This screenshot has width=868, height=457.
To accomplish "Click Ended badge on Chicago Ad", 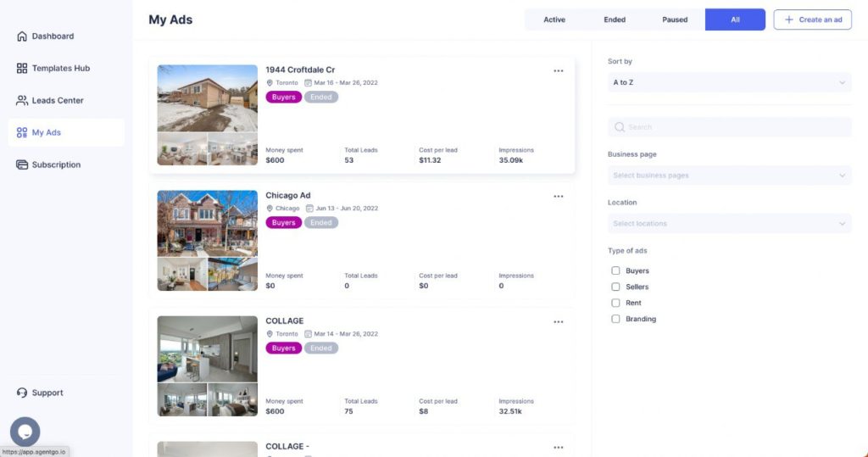I will 321,223.
